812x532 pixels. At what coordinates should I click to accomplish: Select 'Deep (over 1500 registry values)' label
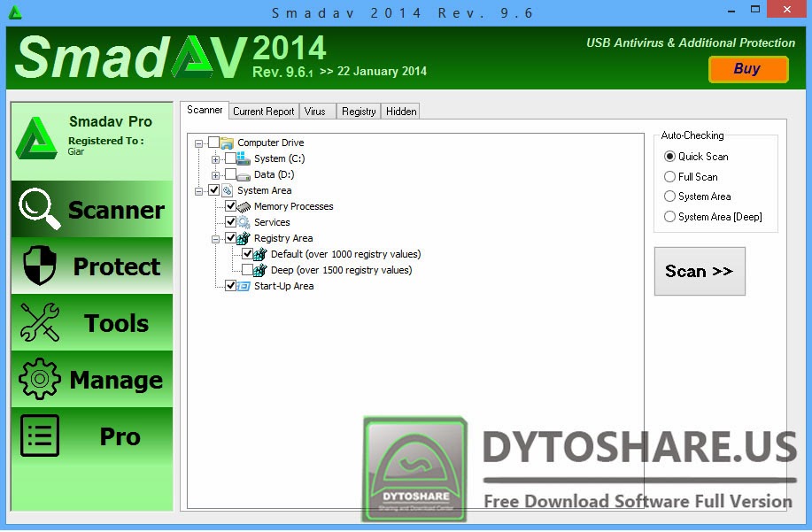coord(341,270)
